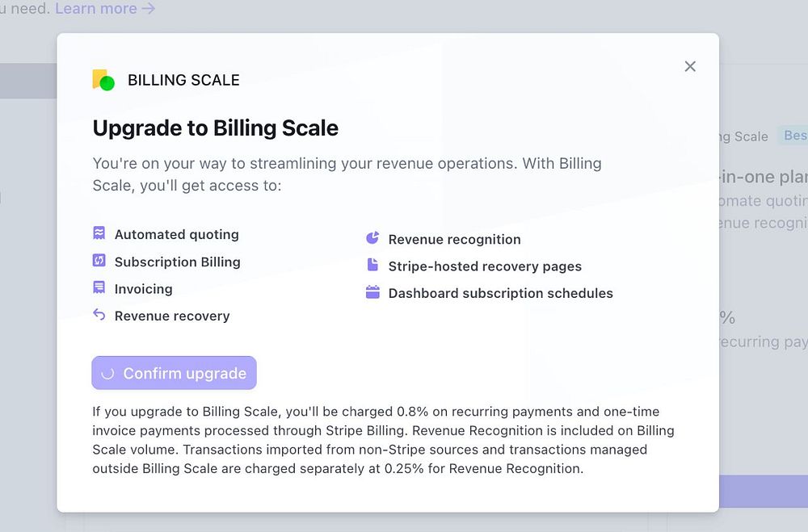Open the Learn more link

click(x=105, y=9)
